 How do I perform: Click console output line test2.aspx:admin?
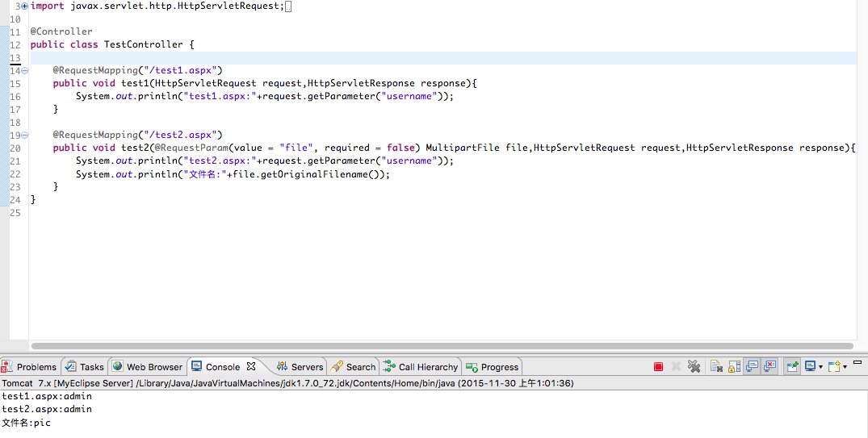47,409
